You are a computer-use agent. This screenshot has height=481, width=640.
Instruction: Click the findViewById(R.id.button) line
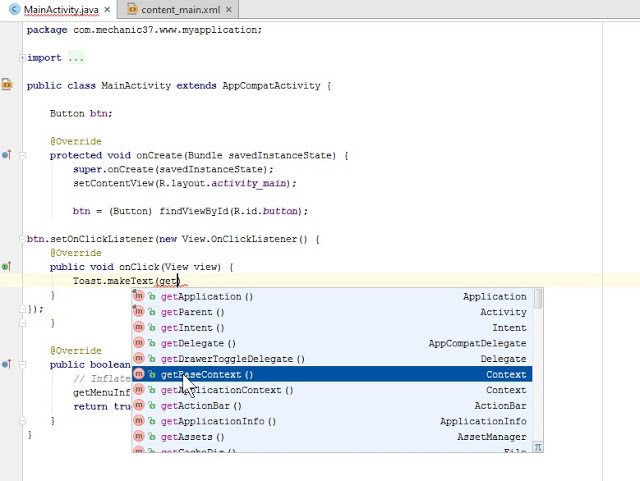(x=190, y=211)
